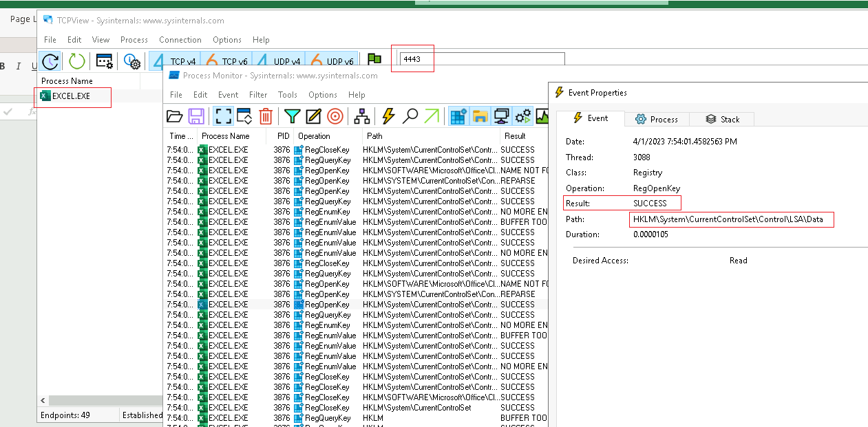Open the File menu in Process Monitor
This screenshot has height=427, width=868.
coord(176,95)
